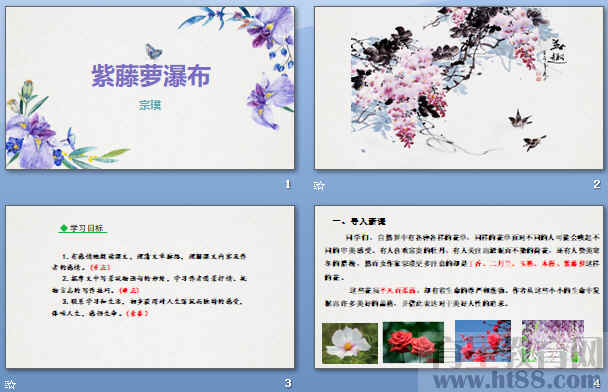Click the www.ht88.com watermark link
The width and height of the screenshot is (608, 392).
516,380
